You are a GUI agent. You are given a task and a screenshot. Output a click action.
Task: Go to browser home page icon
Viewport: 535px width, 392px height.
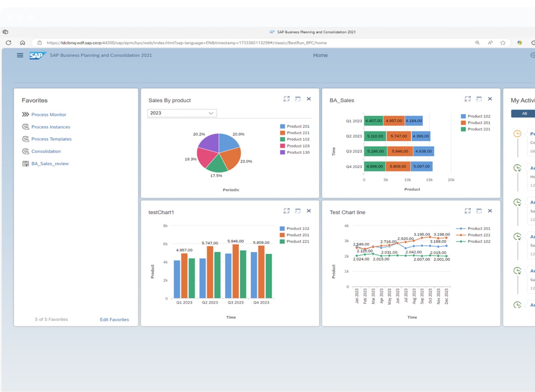22,43
